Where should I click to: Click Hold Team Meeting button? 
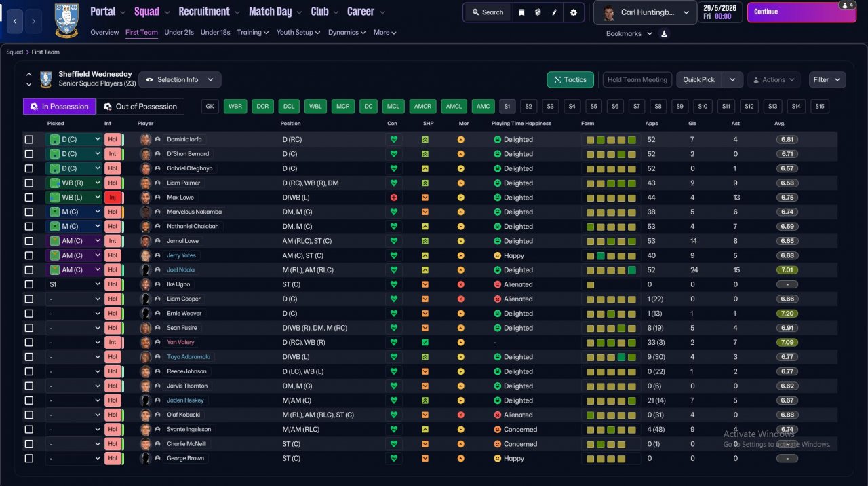637,79
